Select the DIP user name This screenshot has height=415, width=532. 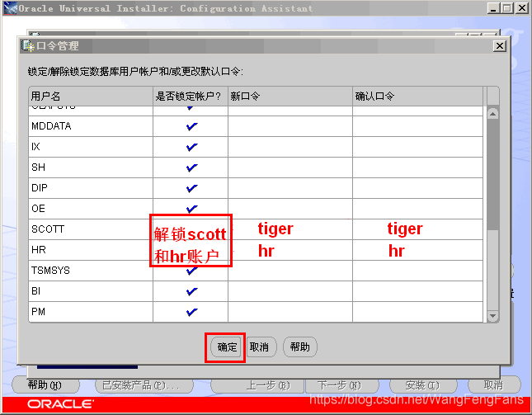(x=40, y=188)
